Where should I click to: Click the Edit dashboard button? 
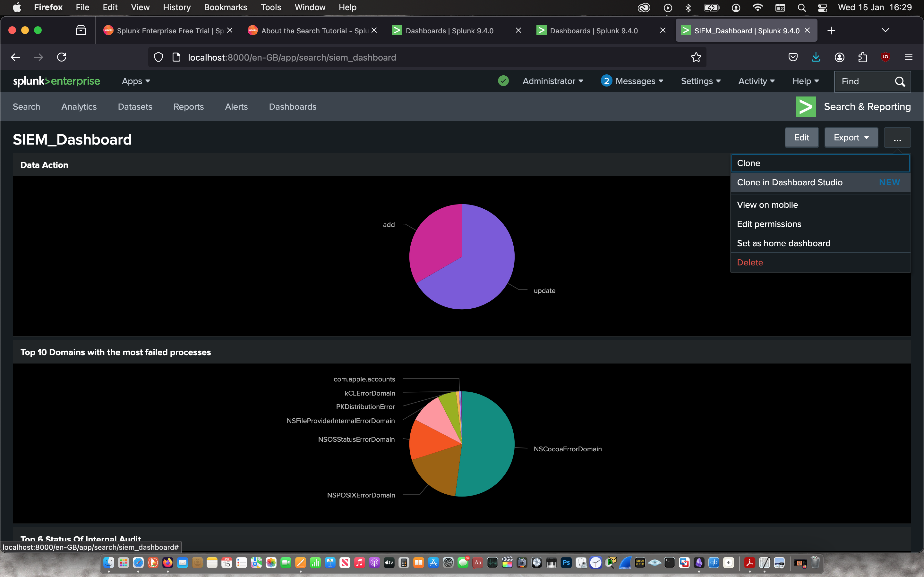coord(801,138)
